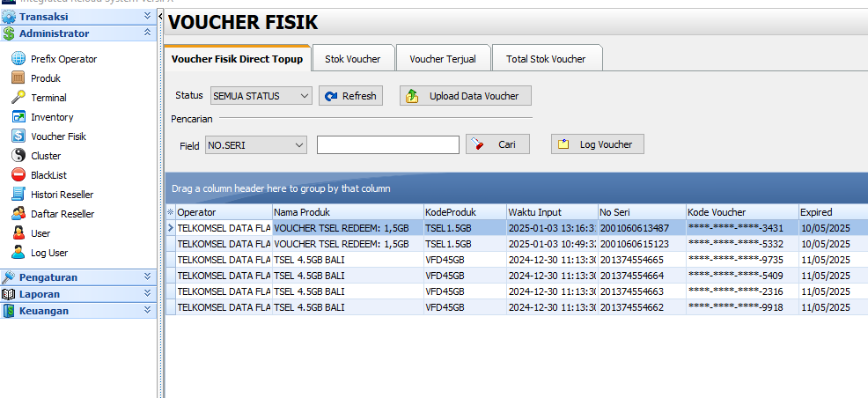Click Daftar Reseller label in sidebar
This screenshot has width=868, height=398.
[x=63, y=214]
